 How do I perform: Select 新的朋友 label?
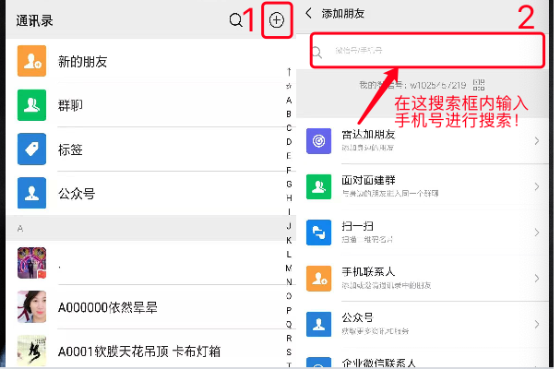pyautogui.click(x=83, y=62)
